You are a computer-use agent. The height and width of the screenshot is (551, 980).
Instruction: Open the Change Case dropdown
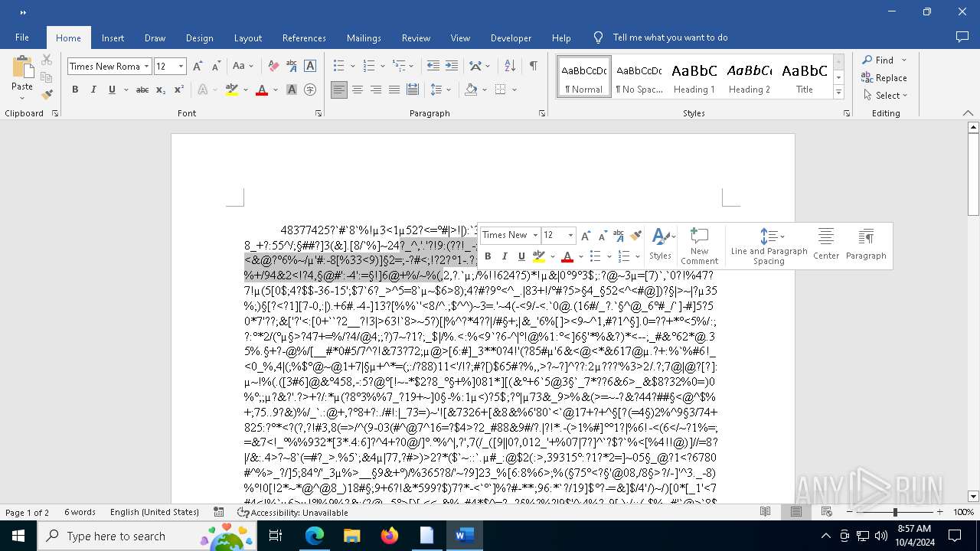[243, 67]
